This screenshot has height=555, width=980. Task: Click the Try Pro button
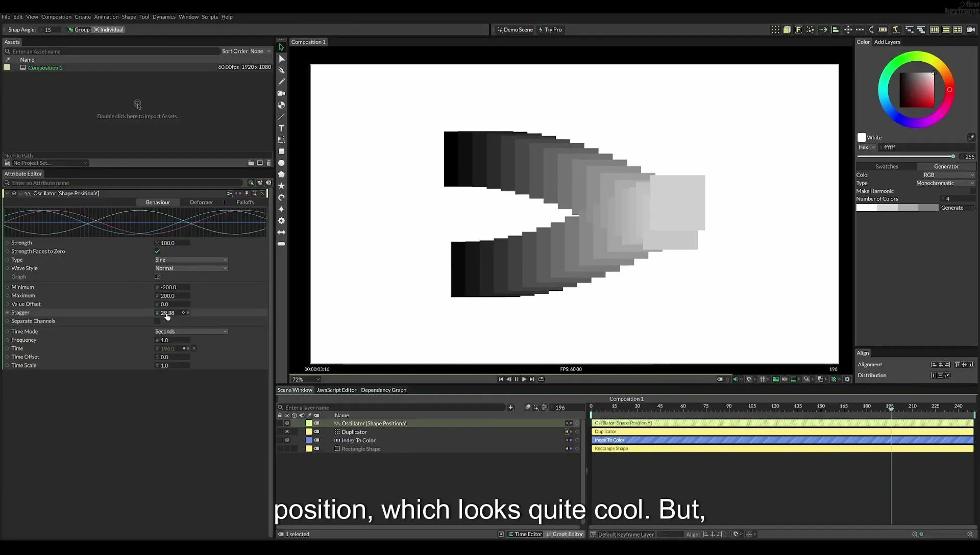coord(550,30)
